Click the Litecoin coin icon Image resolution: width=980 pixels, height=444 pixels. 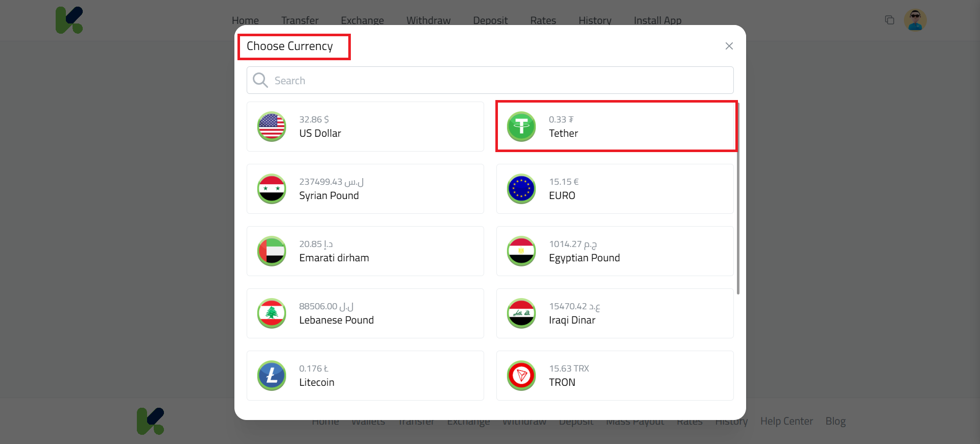click(x=272, y=376)
